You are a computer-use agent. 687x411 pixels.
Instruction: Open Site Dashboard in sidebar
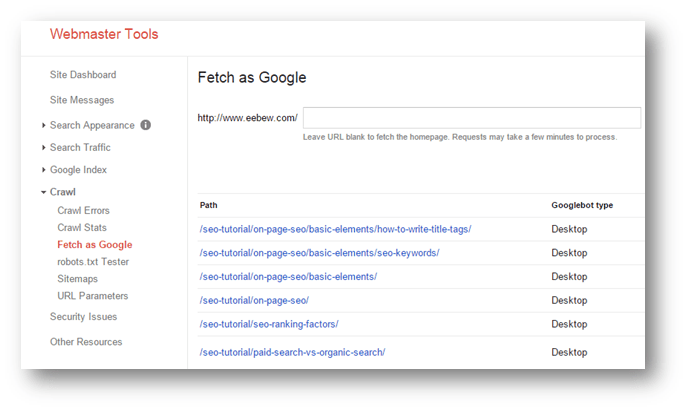[83, 74]
